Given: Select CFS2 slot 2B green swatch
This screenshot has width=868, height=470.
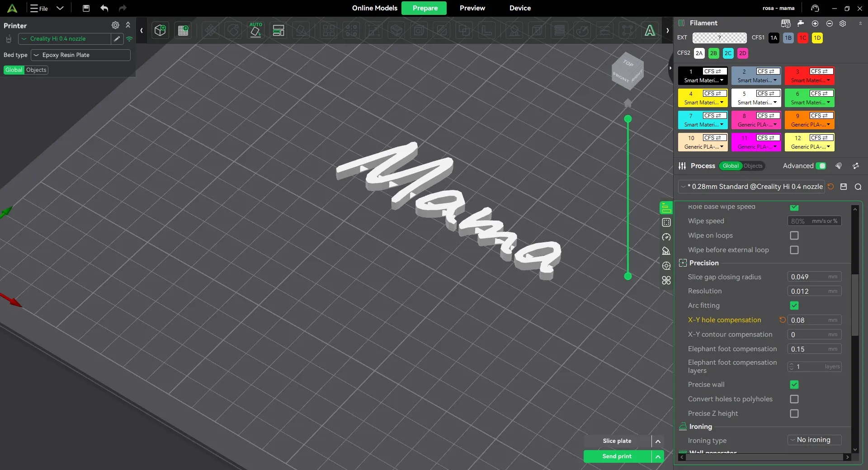Looking at the screenshot, I should 713,53.
